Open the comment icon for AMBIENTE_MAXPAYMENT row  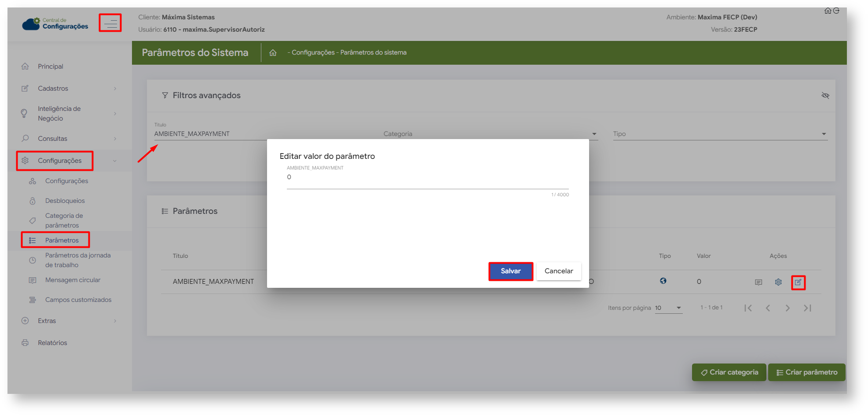[758, 282]
